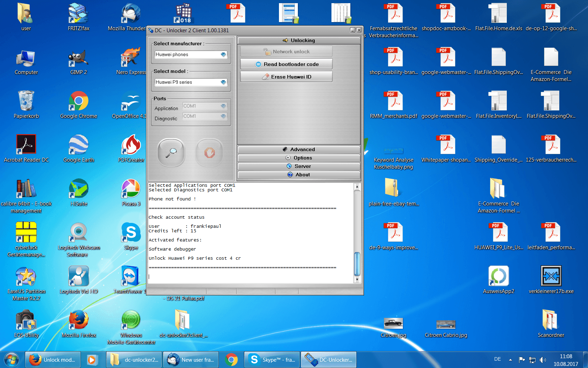
Task: Select the GIMP 2 desktop icon
Action: coord(78,62)
